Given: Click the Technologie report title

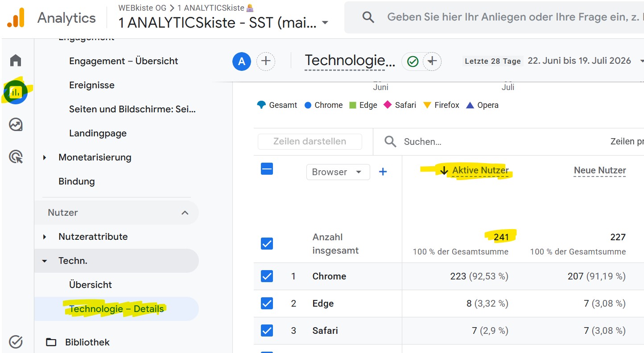Looking at the screenshot, I should 350,61.
